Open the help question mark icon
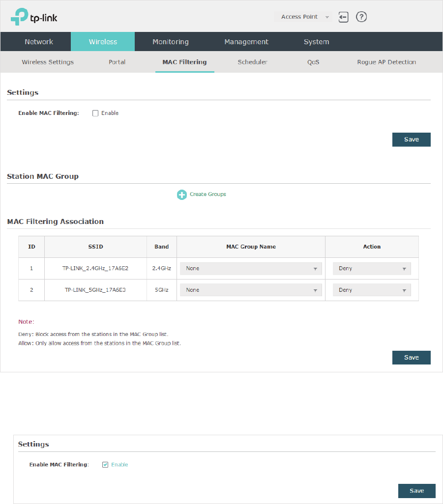The height and width of the screenshot is (504, 443). pyautogui.click(x=361, y=17)
